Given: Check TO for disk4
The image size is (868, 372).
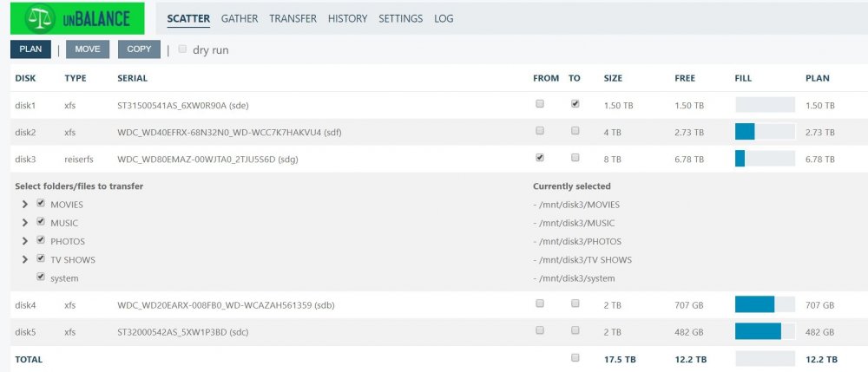Looking at the screenshot, I should pos(575,303).
